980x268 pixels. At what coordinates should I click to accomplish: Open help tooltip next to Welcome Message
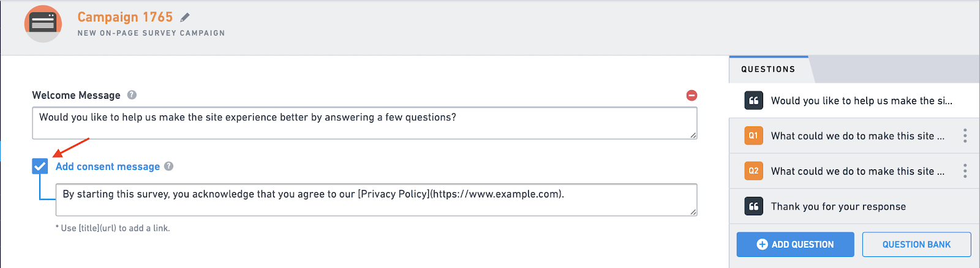(132, 95)
